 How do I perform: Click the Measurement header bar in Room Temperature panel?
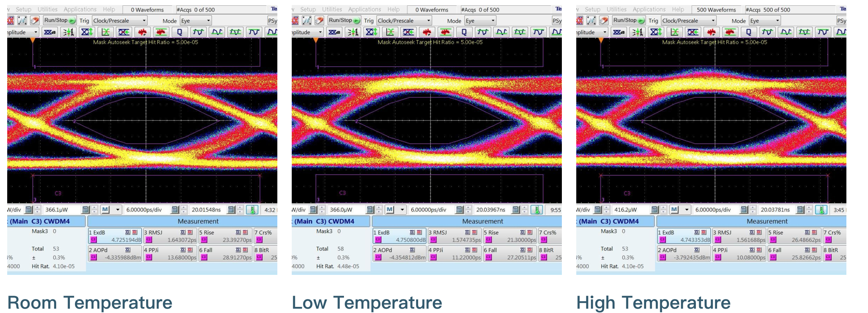(x=182, y=221)
